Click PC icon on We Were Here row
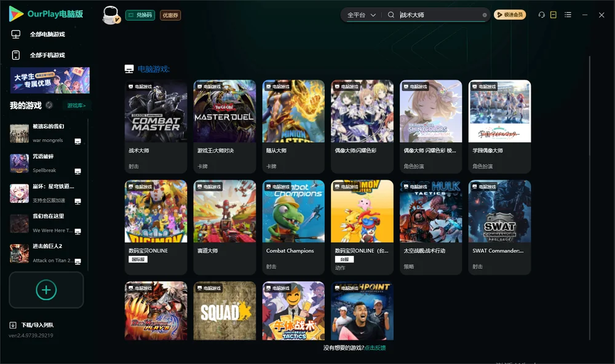The height and width of the screenshot is (364, 615). pyautogui.click(x=77, y=231)
